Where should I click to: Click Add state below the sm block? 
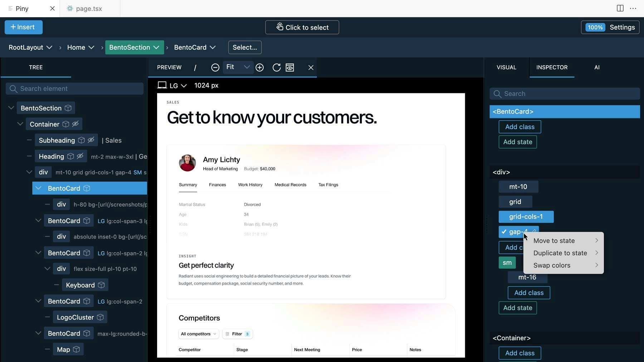tap(517, 308)
